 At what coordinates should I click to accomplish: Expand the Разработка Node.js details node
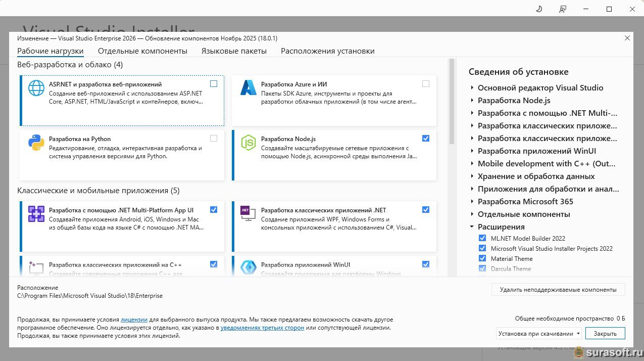point(472,101)
